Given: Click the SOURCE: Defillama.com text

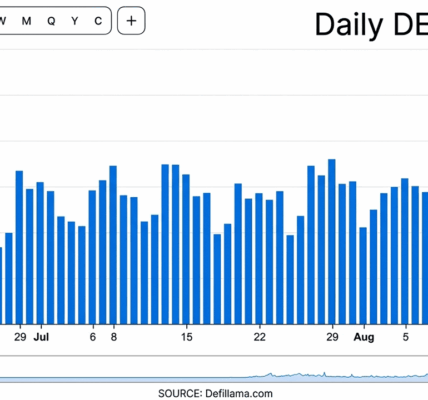Looking at the screenshot, I should [x=215, y=394].
